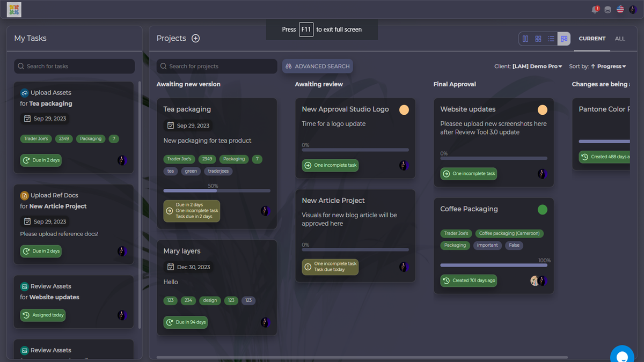Click the yellow status dot on Website updates
Screen dimensions: 644x362
point(542,109)
